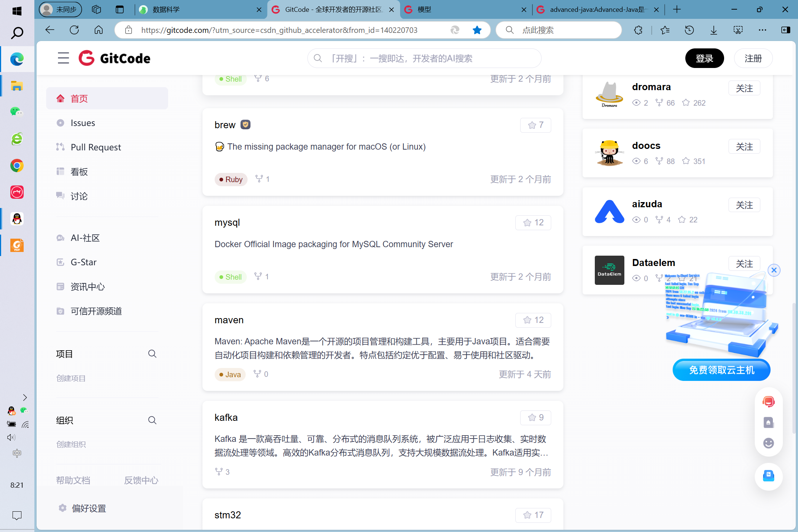Star the mysql repository
This screenshot has height=532, width=798.
(x=533, y=223)
